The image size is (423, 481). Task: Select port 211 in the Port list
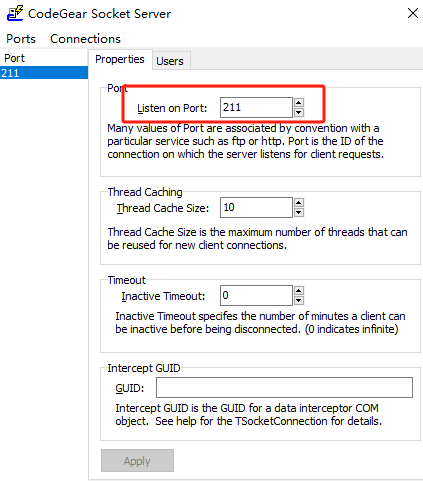44,73
